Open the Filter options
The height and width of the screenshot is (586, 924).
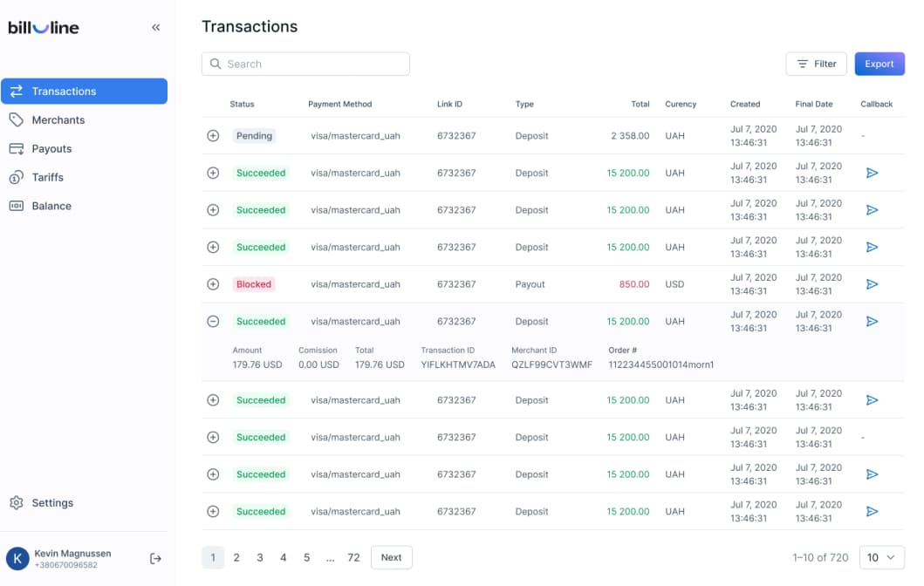pos(816,64)
